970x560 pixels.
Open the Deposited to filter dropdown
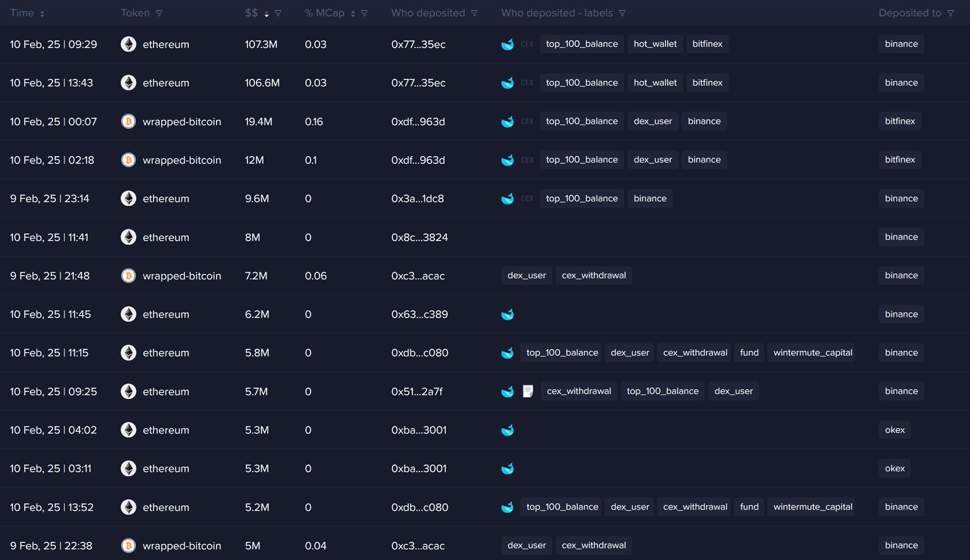[950, 13]
